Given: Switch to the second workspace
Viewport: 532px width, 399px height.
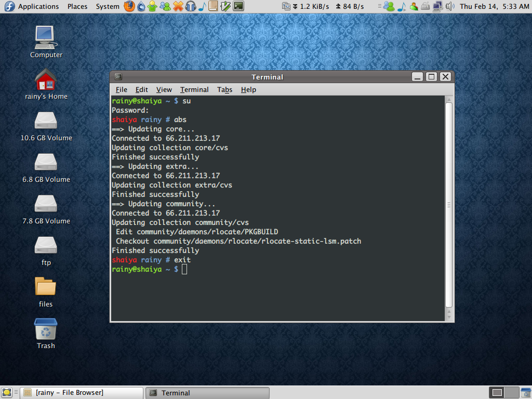Looking at the screenshot, I should point(512,392).
